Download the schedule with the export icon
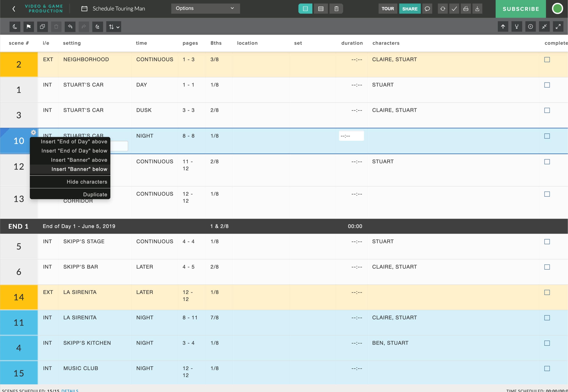 pos(477,9)
